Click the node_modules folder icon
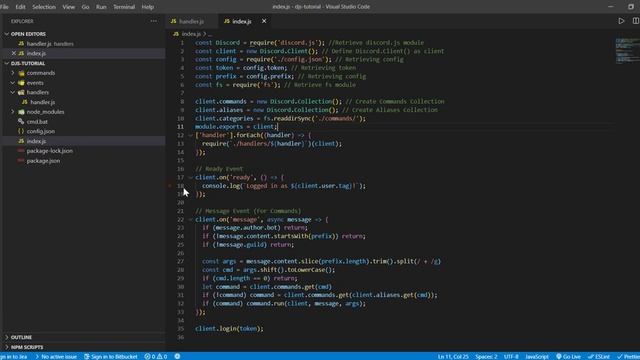 (x=21, y=112)
